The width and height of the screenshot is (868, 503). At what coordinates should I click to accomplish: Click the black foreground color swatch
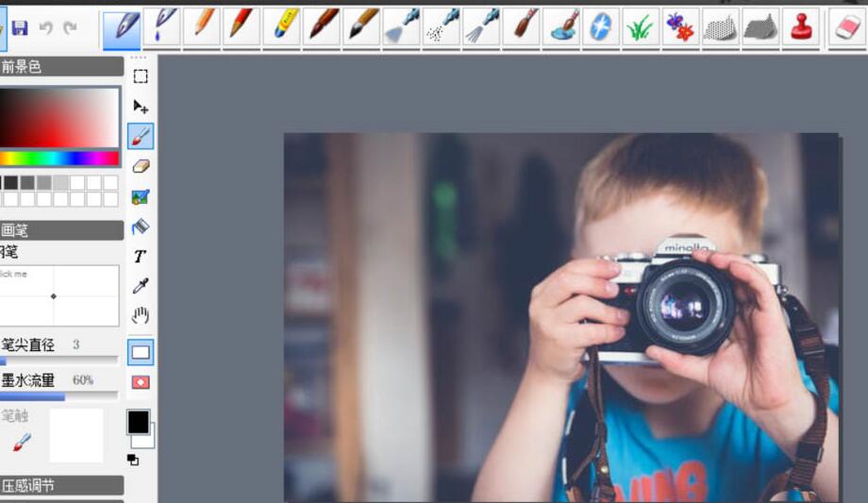click(137, 421)
